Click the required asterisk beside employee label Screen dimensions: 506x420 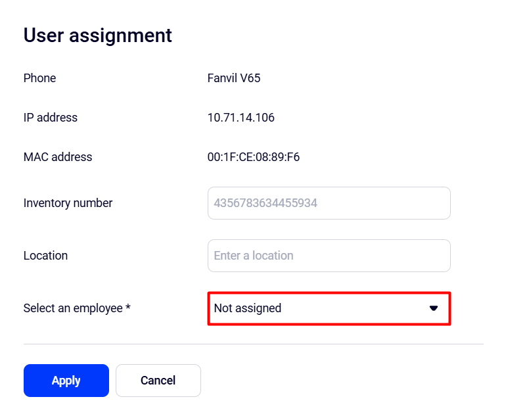[127, 307]
